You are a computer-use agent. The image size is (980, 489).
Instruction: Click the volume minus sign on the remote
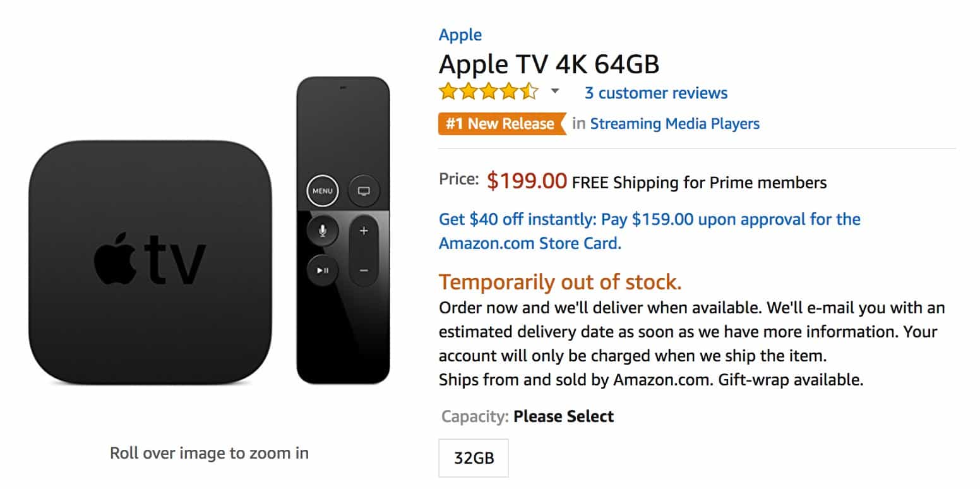[x=364, y=270]
